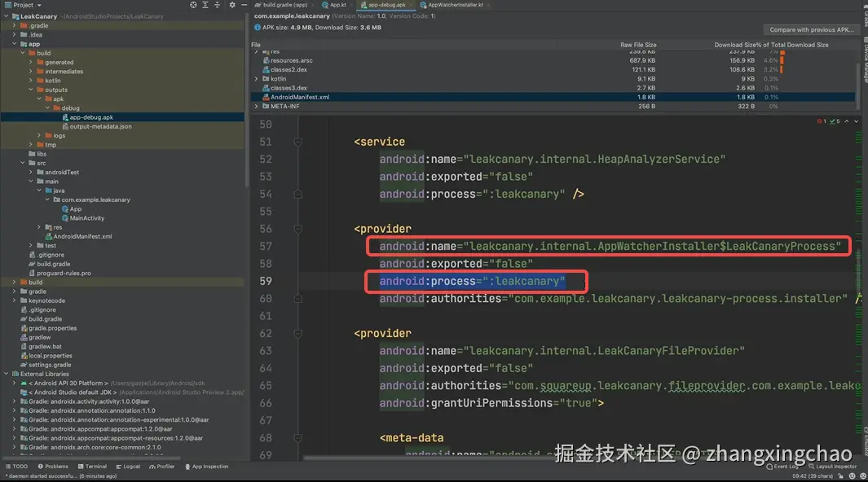Expand androidTest source folder

click(x=31, y=173)
